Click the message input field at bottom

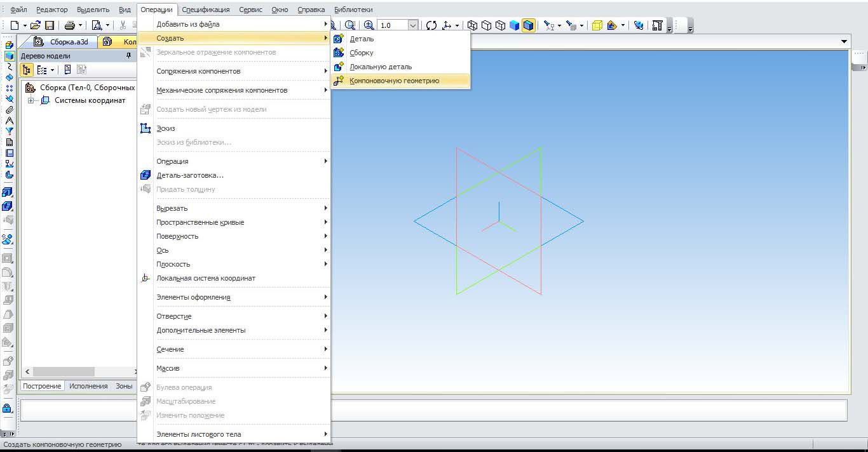(434, 409)
